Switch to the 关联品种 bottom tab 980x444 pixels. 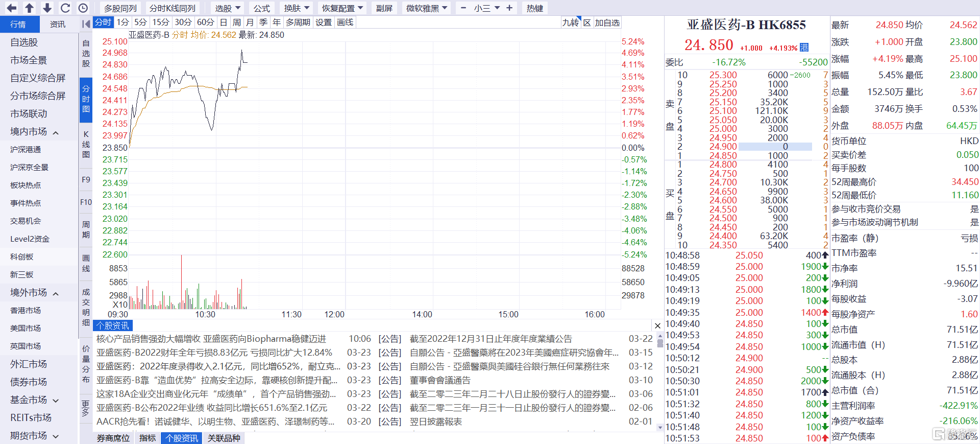tap(224, 438)
